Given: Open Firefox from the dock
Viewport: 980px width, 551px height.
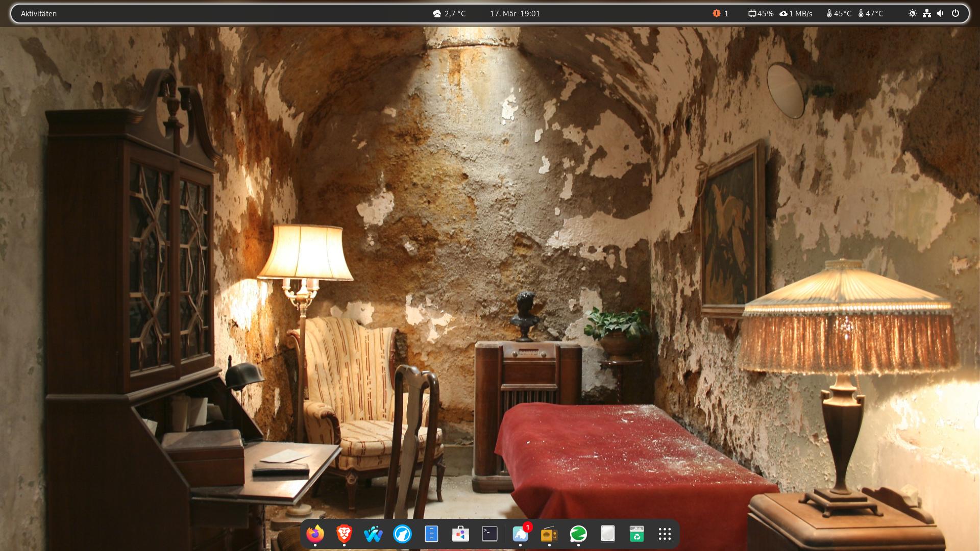Looking at the screenshot, I should pyautogui.click(x=315, y=534).
